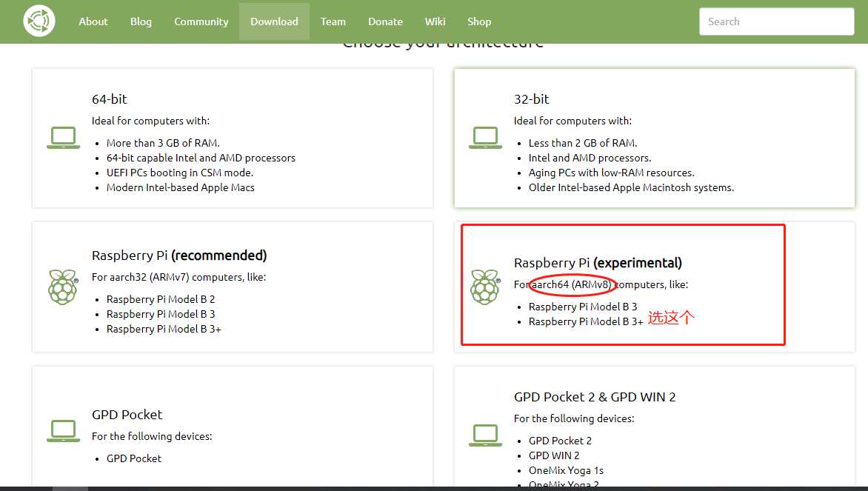The width and height of the screenshot is (868, 491).
Task: Choose the 32-bit architecture heading
Action: coord(532,99)
